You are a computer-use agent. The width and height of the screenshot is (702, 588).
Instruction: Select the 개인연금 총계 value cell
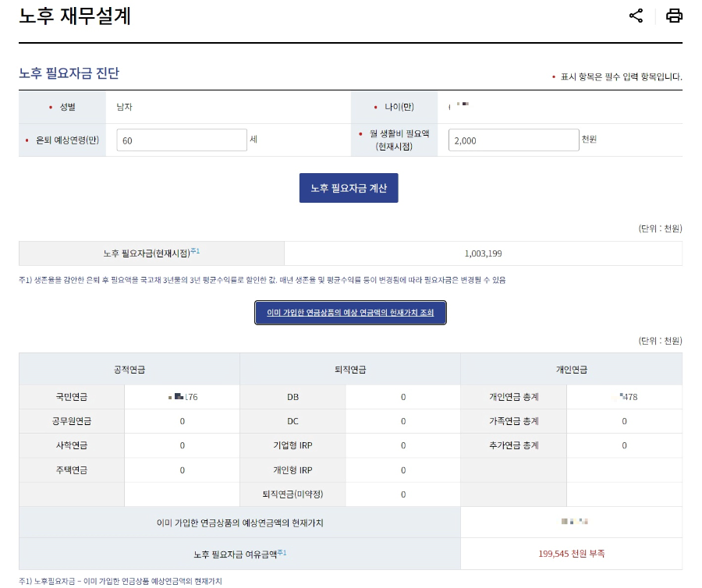pyautogui.click(x=624, y=396)
